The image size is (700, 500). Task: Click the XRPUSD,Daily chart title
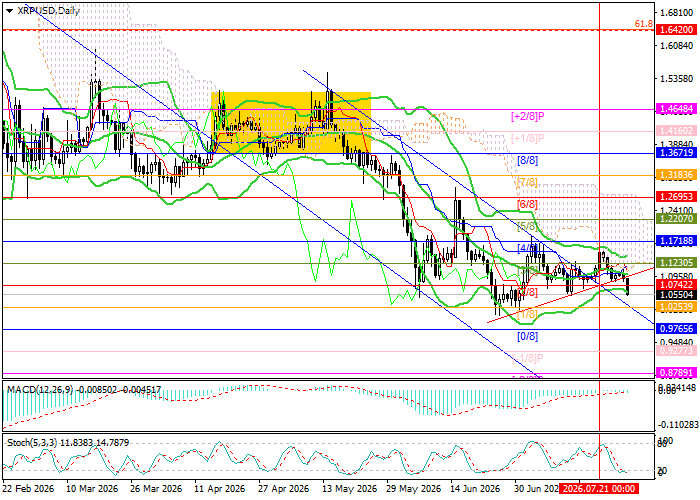(x=49, y=11)
